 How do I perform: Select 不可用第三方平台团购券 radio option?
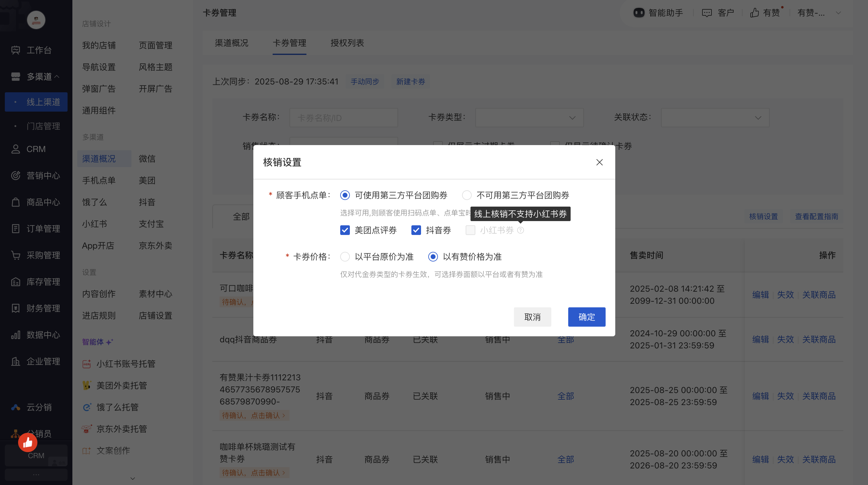[467, 195]
